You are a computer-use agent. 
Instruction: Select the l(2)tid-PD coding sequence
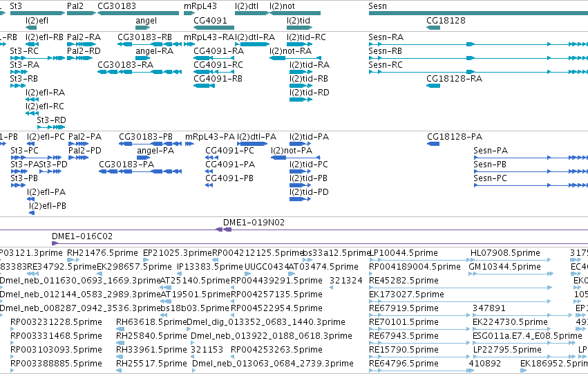(x=300, y=199)
